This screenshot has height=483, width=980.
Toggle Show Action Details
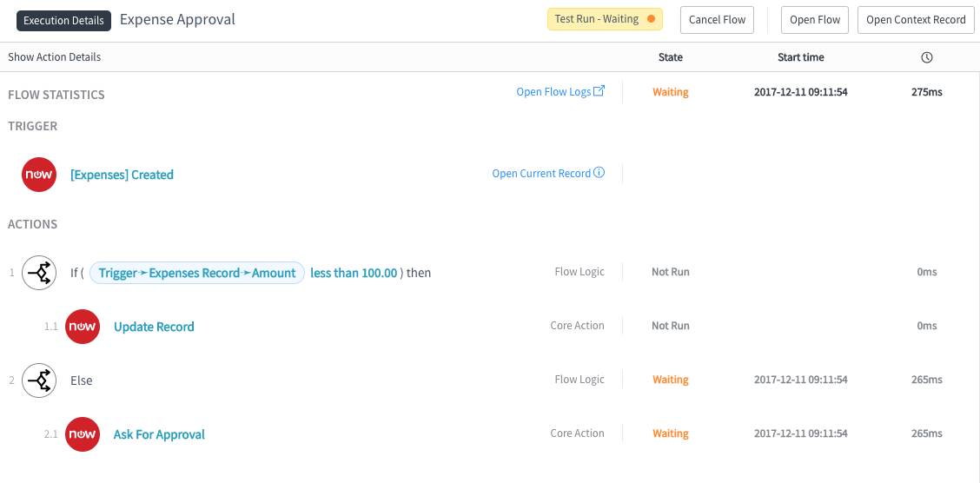coord(55,56)
